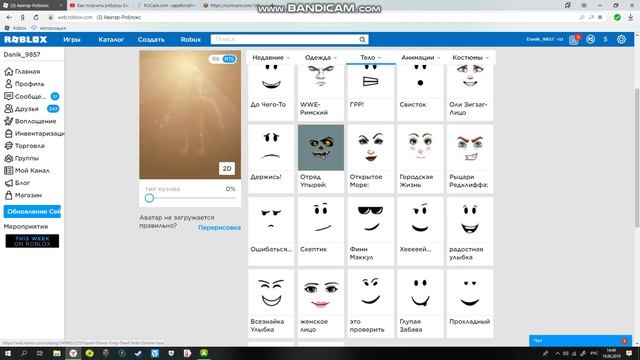
Task: Adjust the тип кузова slider handle
Action: pyautogui.click(x=149, y=198)
